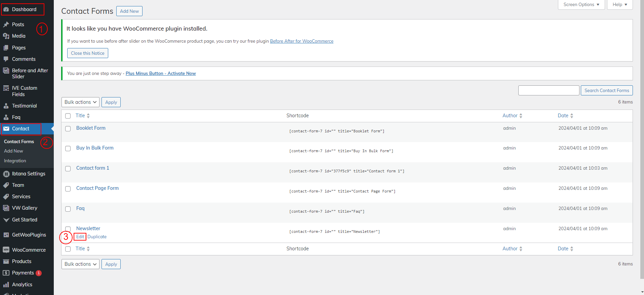Click the Analytics bar chart icon
The height and width of the screenshot is (295, 644).
(x=6, y=285)
